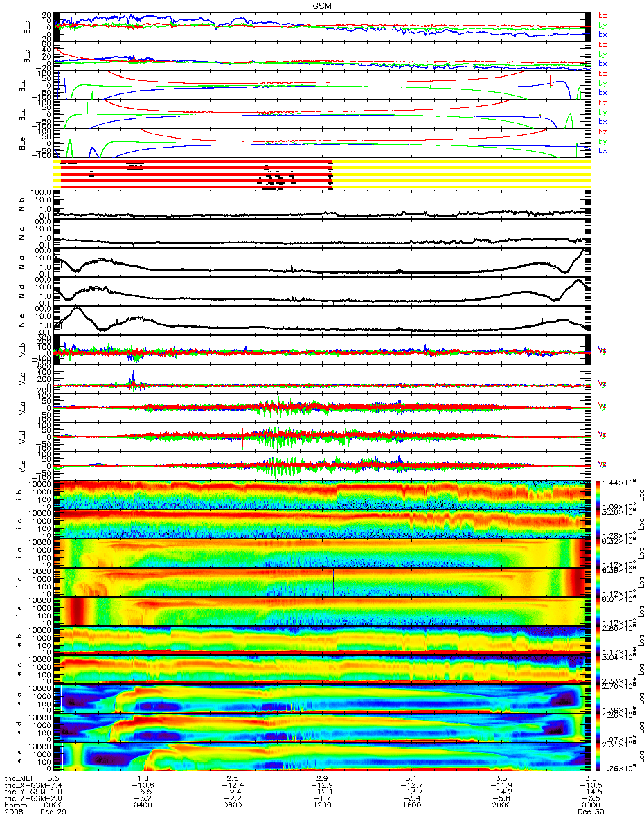Click Y-GSM value -13.7

pos(410,792)
